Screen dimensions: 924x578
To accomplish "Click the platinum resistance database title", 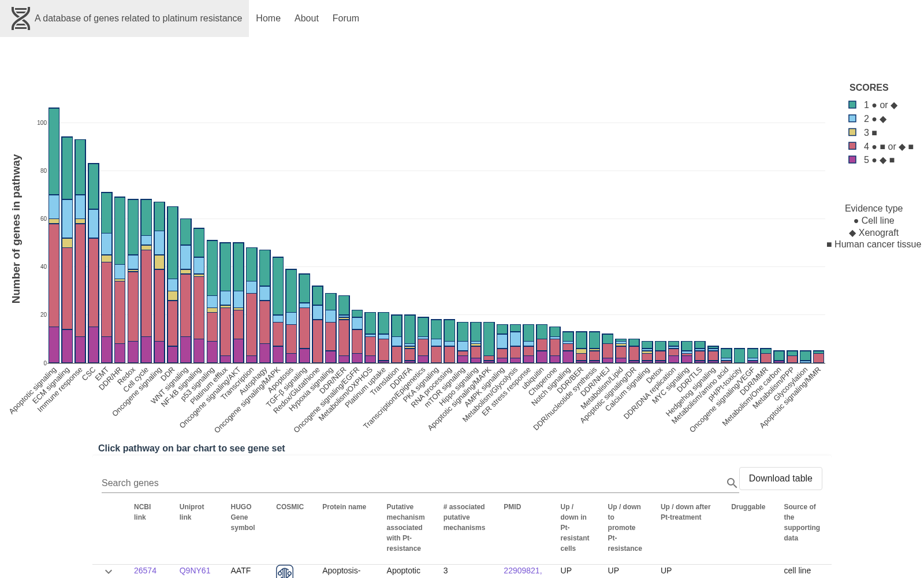I will point(139,18).
